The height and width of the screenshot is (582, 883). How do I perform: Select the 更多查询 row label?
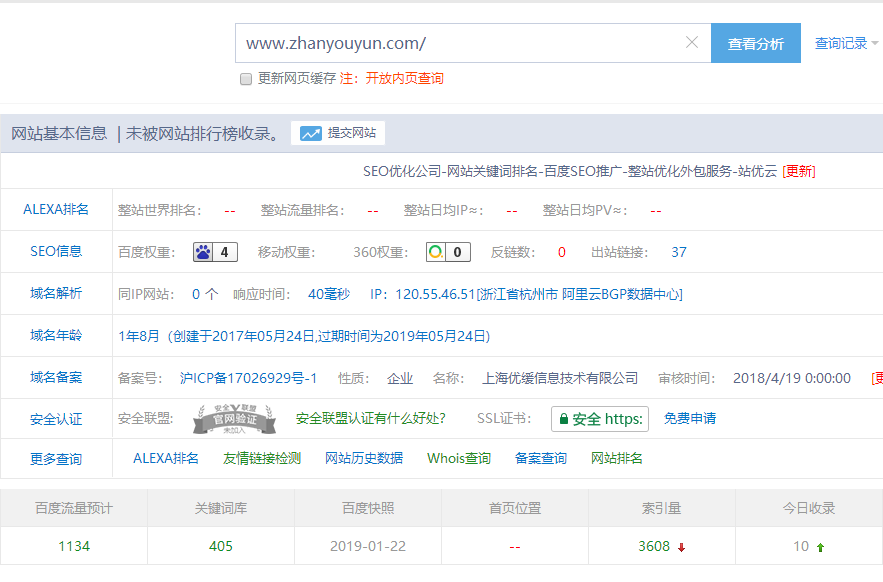(56, 459)
